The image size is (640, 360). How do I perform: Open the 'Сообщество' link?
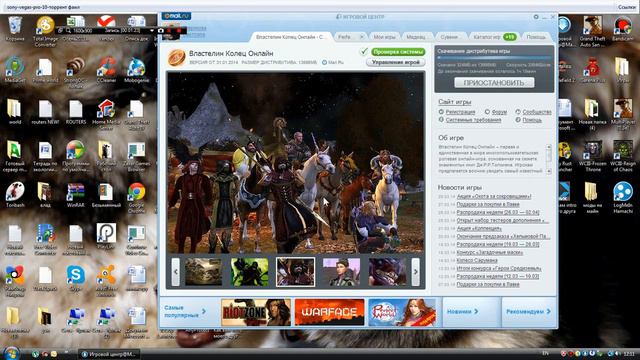(537, 112)
